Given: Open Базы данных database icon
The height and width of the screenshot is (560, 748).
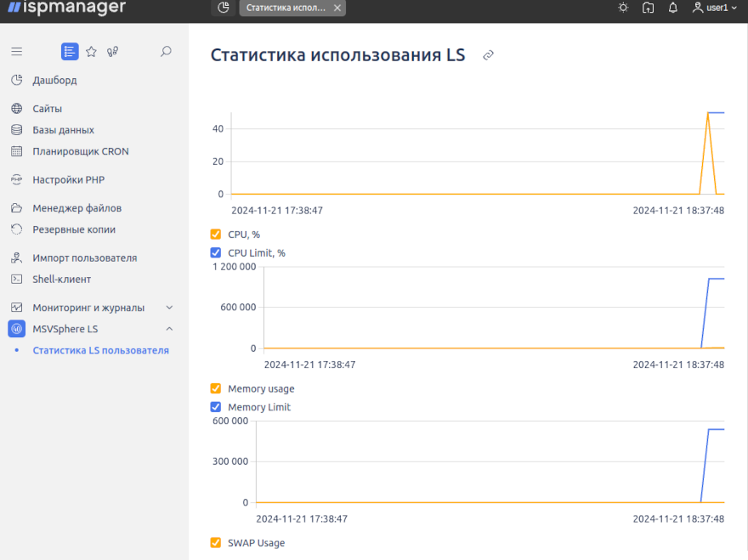Looking at the screenshot, I should 15,129.
